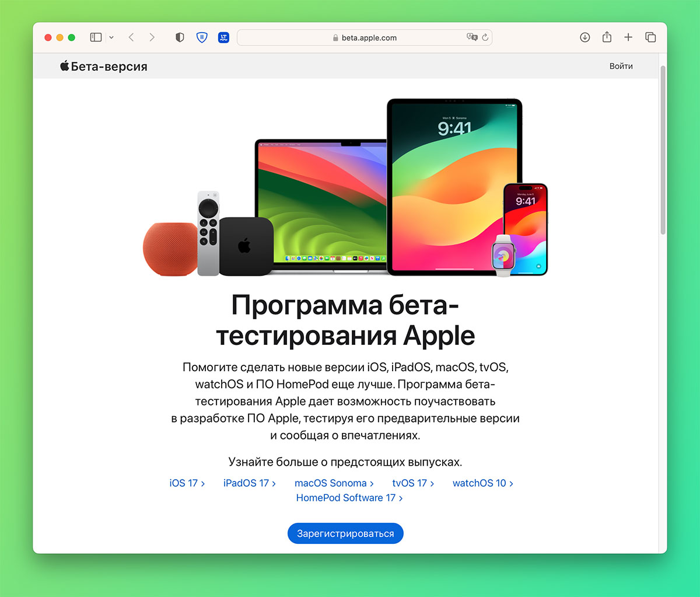This screenshot has height=597, width=700.
Task: Show tab overview icon
Action: 650,37
